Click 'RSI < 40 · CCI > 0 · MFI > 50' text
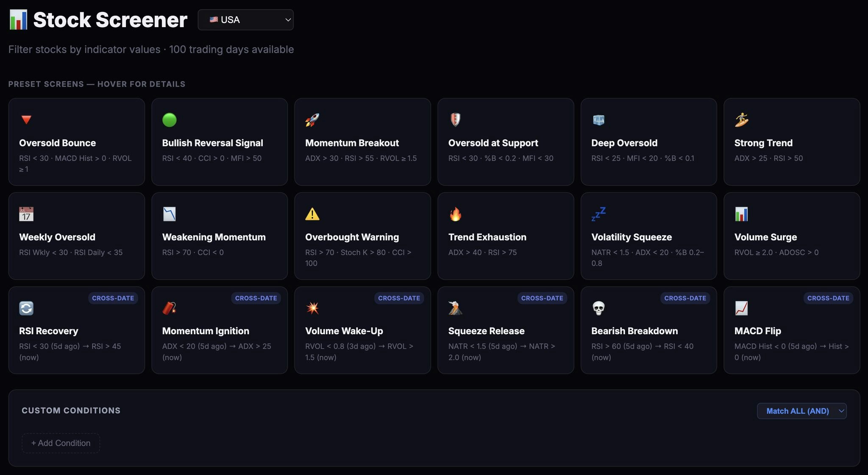The width and height of the screenshot is (868, 475). pos(212,158)
